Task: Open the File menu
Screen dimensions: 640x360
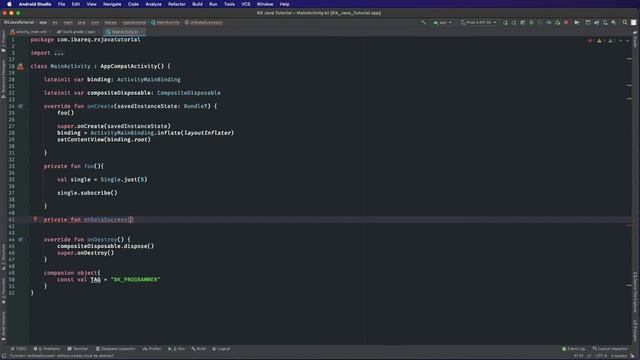Action: [61, 4]
